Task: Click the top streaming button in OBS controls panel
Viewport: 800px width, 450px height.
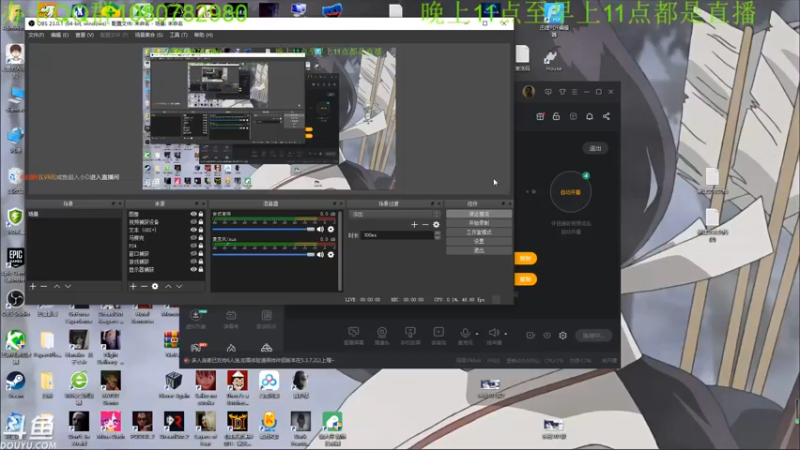Action: click(x=479, y=214)
